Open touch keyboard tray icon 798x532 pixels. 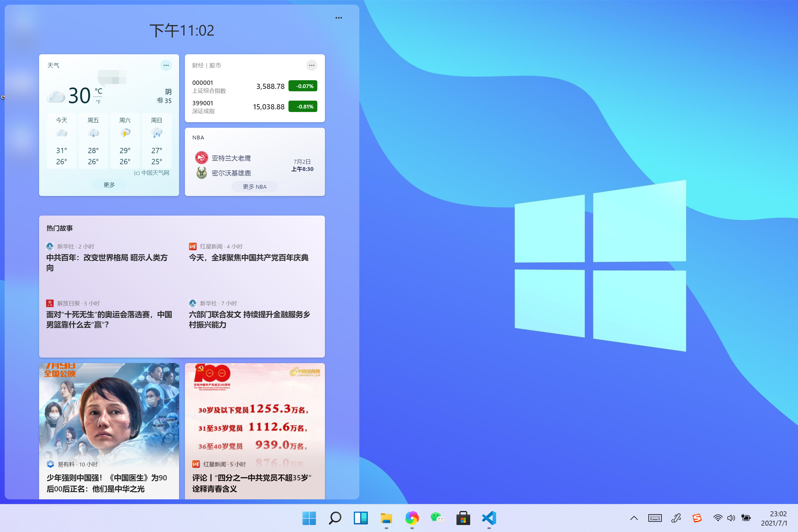655,518
